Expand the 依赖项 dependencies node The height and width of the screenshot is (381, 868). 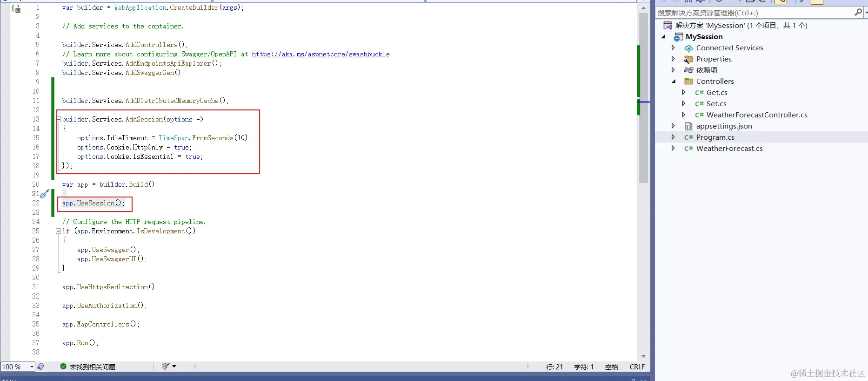click(x=673, y=70)
